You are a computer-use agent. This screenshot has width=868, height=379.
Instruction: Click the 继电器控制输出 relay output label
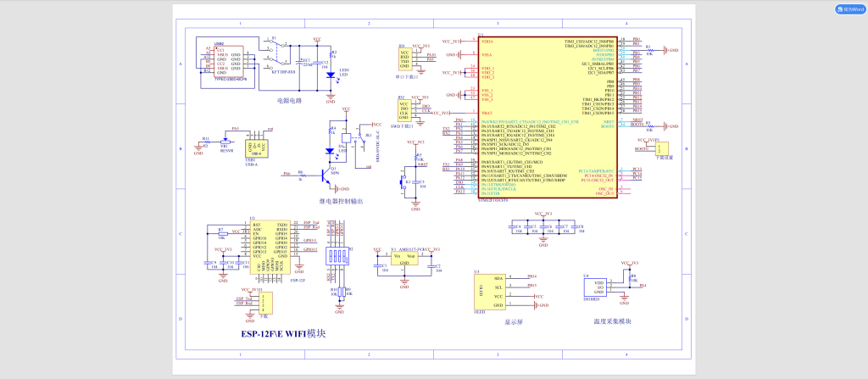click(340, 201)
